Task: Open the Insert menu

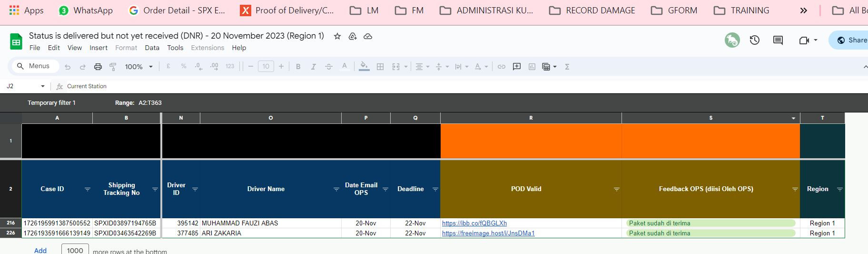Action: 99,48
